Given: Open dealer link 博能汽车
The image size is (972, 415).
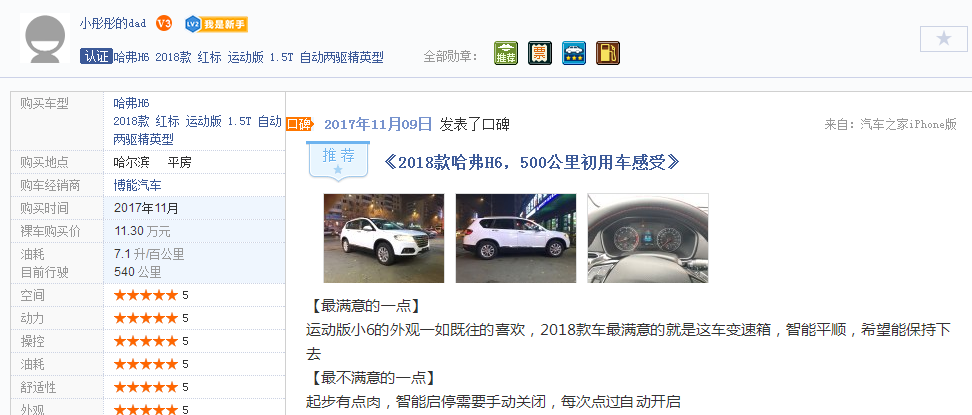Looking at the screenshot, I should [x=137, y=185].
